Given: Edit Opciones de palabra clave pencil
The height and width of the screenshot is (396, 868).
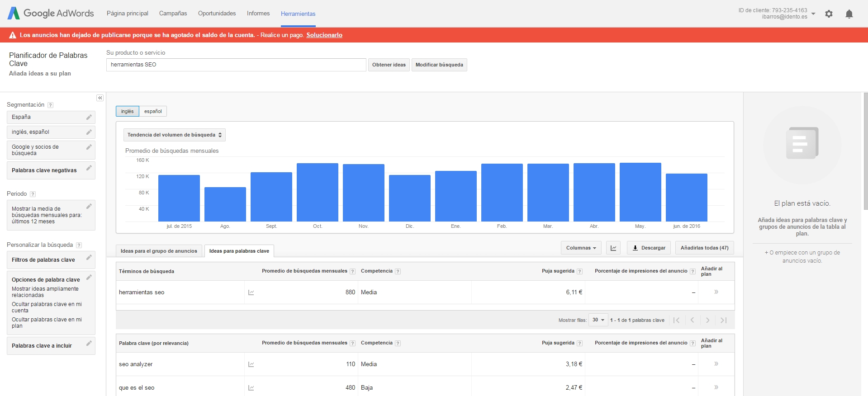Looking at the screenshot, I should [89, 277].
